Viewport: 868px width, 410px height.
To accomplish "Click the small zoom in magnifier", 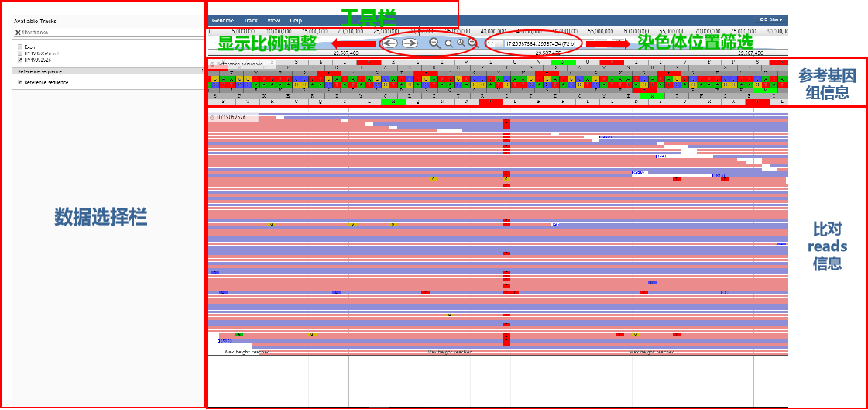I will click(461, 43).
